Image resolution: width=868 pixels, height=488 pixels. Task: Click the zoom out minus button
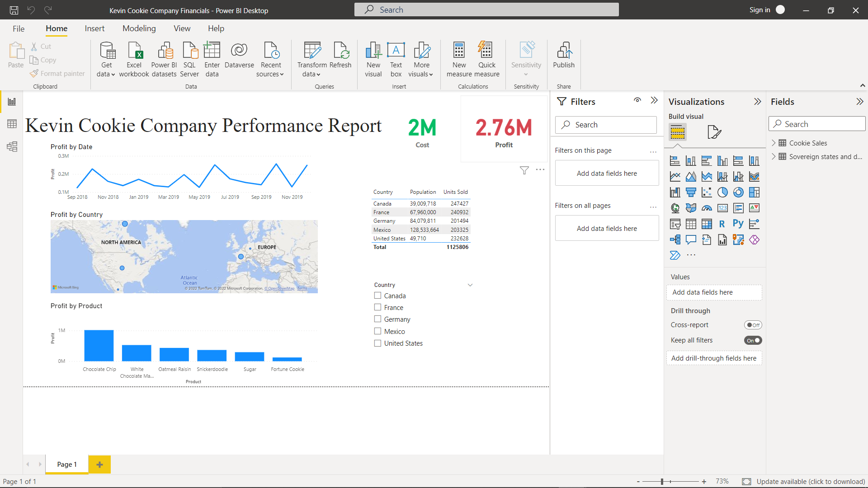(638, 482)
